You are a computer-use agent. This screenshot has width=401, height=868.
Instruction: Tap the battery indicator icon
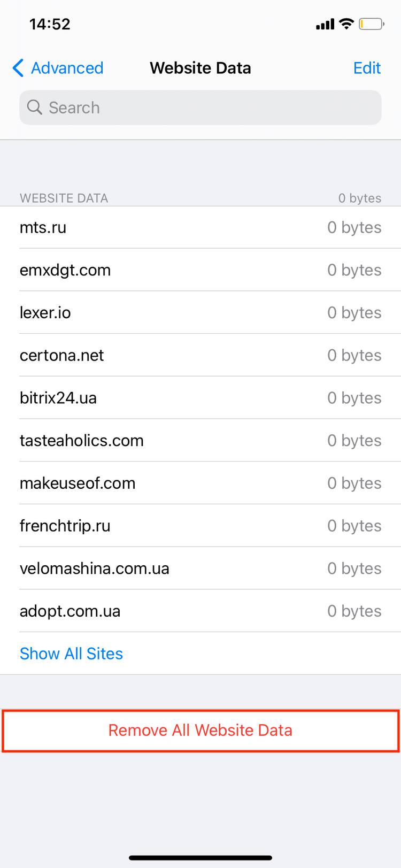tap(371, 24)
